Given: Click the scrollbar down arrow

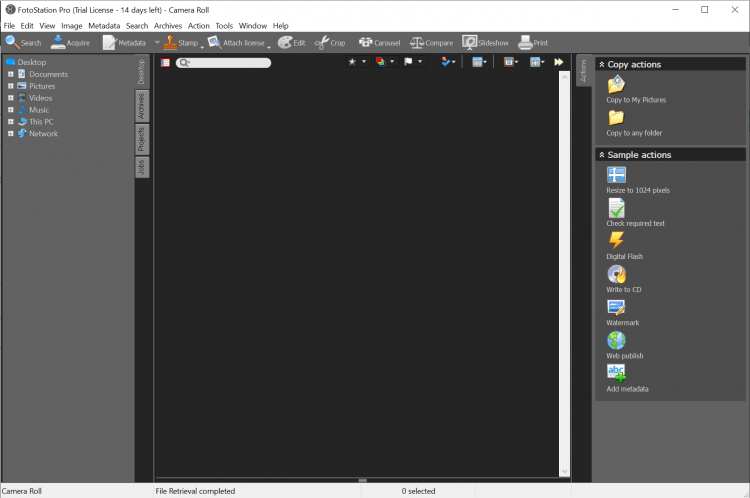Looking at the screenshot, I should 564,472.
